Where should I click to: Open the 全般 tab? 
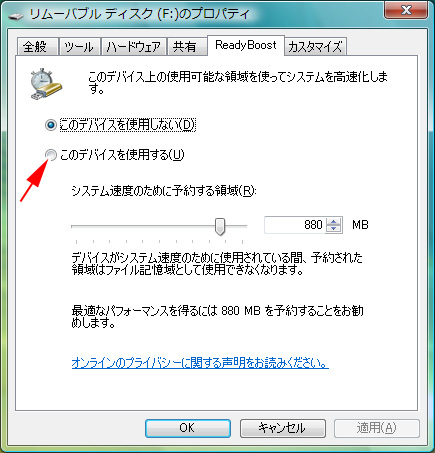pos(37,46)
